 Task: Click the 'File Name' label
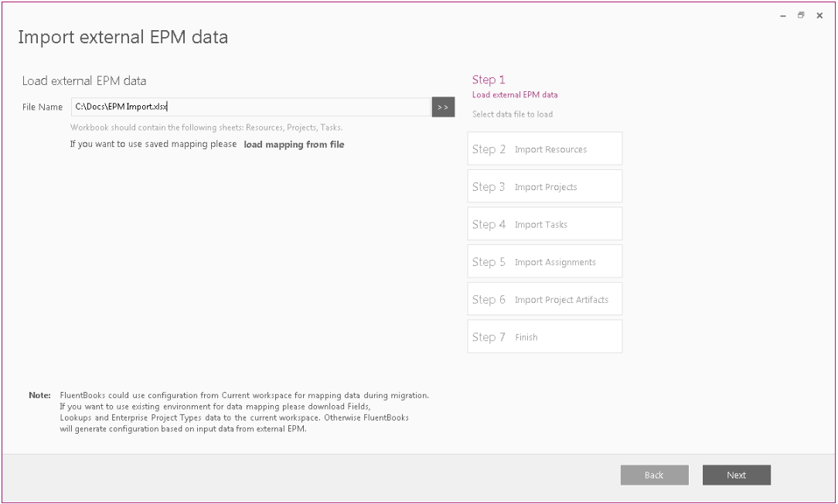(x=43, y=107)
